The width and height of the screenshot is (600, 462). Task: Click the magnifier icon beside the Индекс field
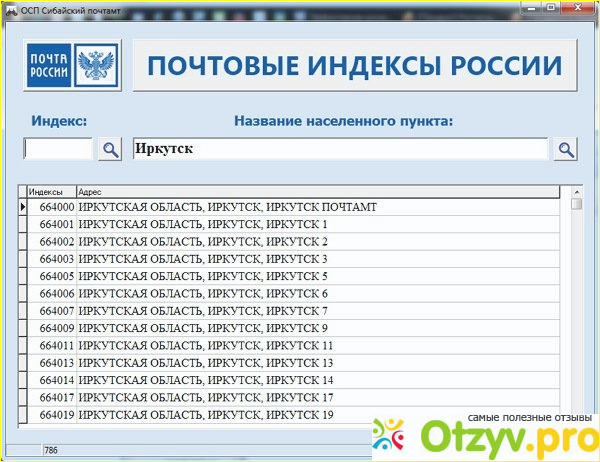pos(109,149)
